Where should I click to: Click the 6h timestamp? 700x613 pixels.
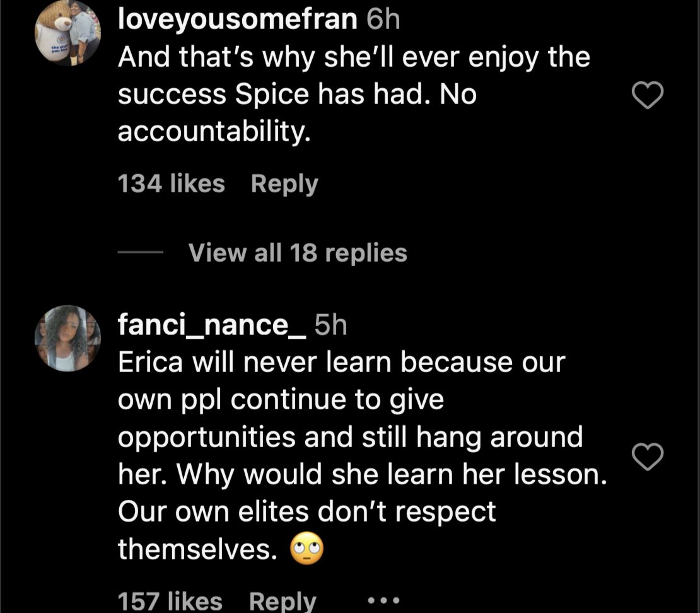383,20
